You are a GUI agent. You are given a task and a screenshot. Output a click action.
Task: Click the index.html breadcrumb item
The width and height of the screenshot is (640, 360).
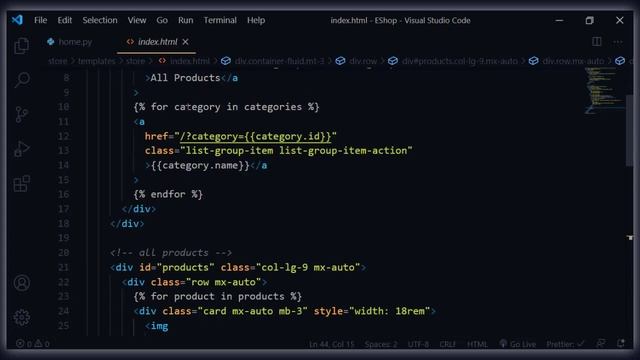click(x=190, y=61)
